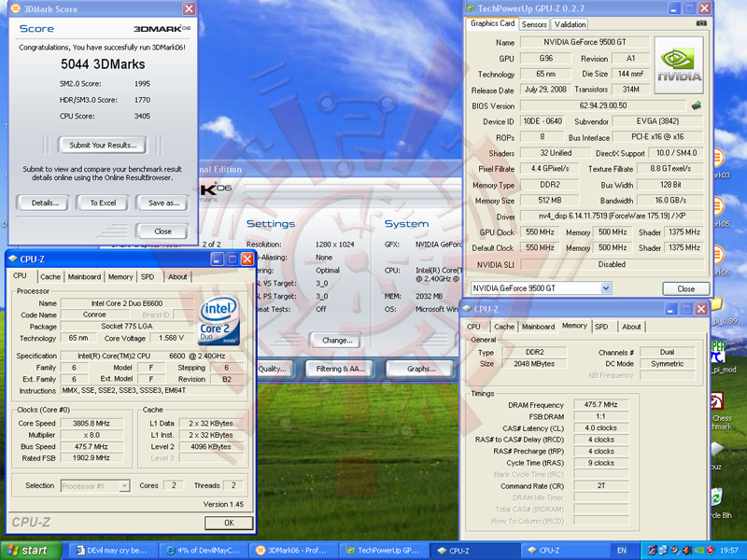Viewport: 747px width, 560px height.
Task: Click the 3DMark Score window title icon
Action: 15,8
